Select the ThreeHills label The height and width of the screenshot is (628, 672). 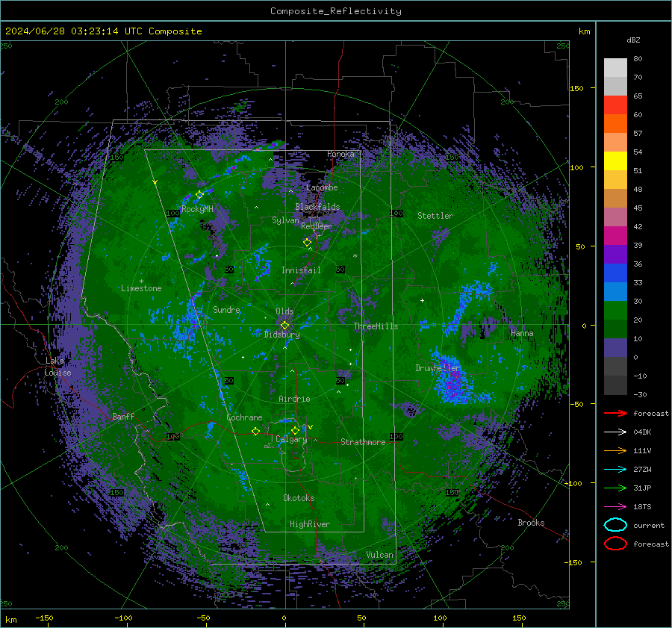coord(376,326)
